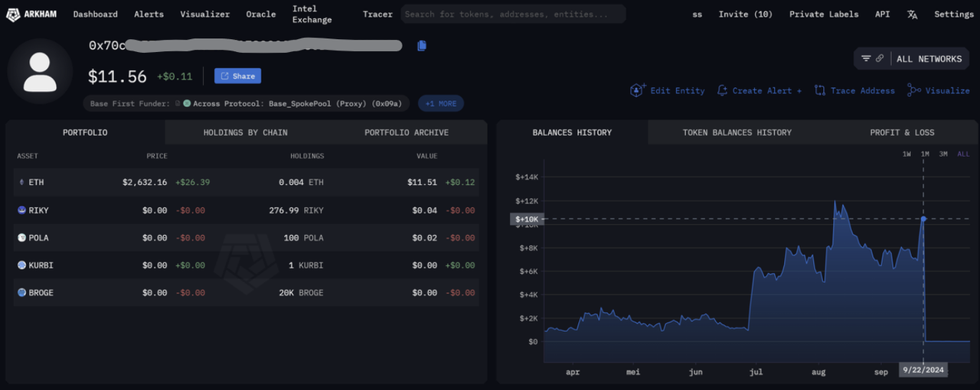Click the ss user menu
Viewport: 980px width, 390px height.
click(x=697, y=15)
